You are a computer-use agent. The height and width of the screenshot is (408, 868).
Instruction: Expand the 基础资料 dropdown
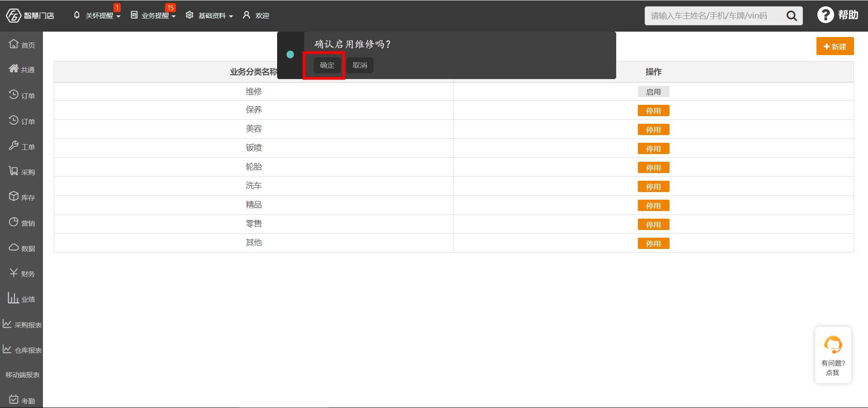(209, 15)
